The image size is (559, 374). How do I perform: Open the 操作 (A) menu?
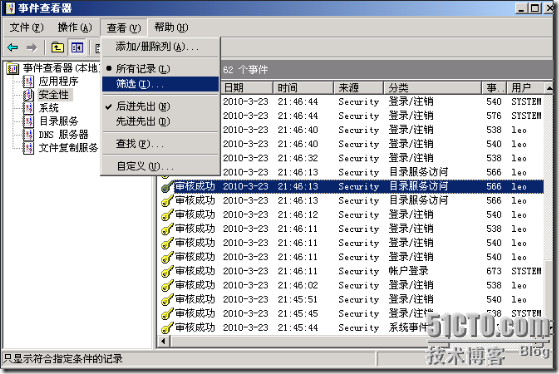75,27
